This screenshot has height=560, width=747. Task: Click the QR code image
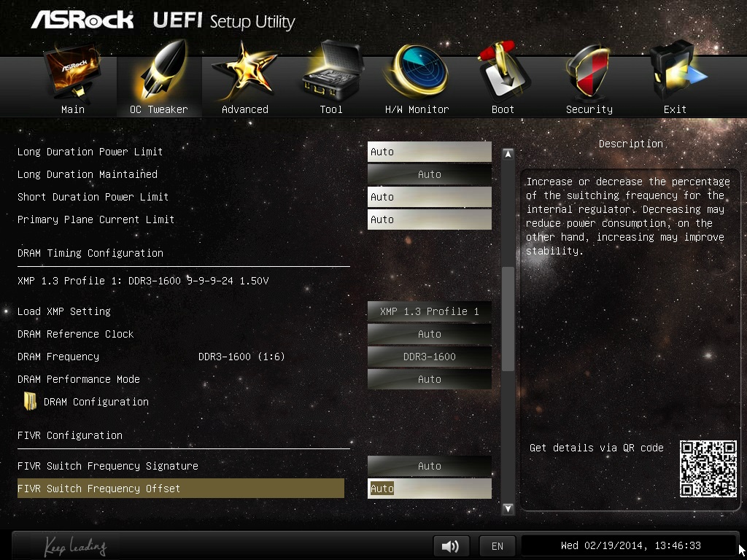(x=708, y=469)
